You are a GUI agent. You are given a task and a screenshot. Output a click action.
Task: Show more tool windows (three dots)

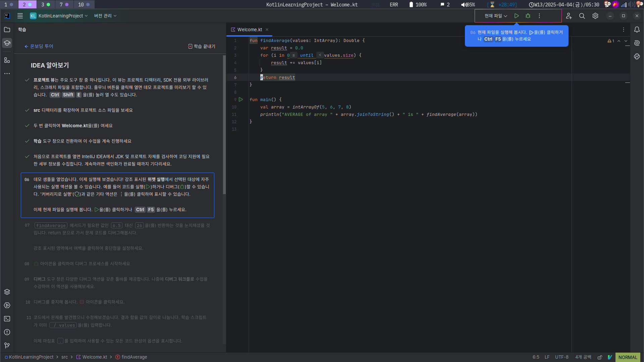7,74
